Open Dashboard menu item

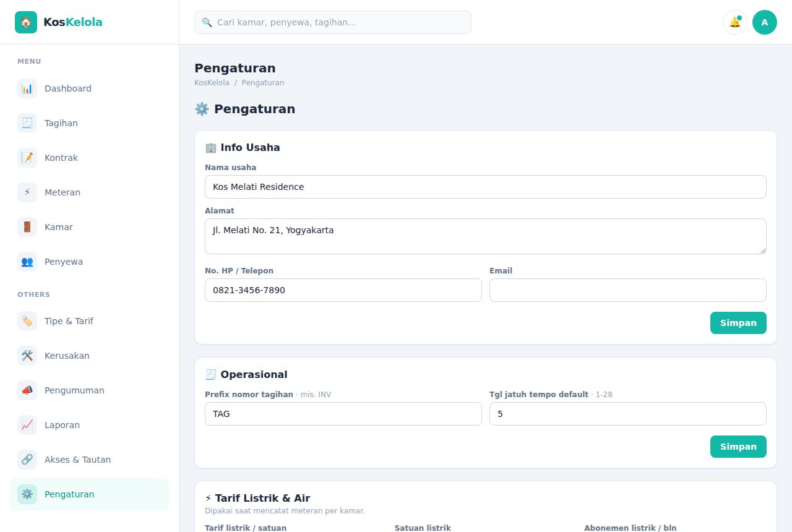tap(89, 88)
